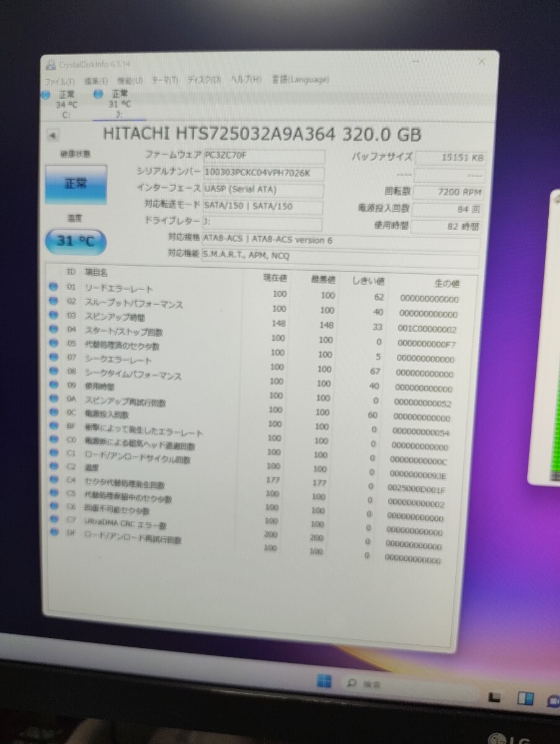Screen dimensions: 560x744
Task: Click the status dot for 0C 電源投入回数
Action: point(53,413)
